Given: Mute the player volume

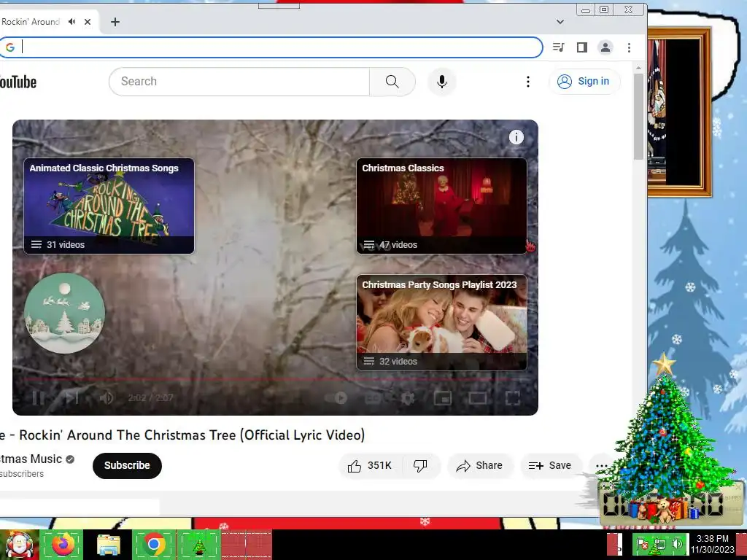Looking at the screenshot, I should (x=106, y=397).
